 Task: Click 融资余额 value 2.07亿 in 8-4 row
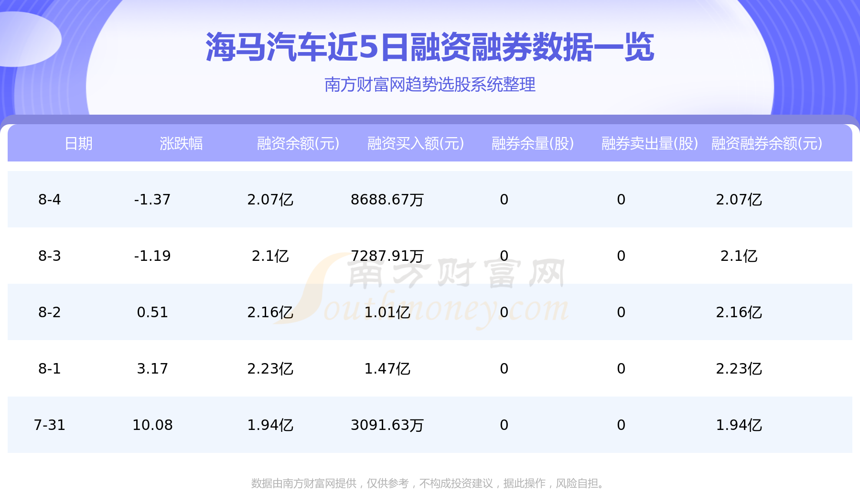[x=270, y=199]
